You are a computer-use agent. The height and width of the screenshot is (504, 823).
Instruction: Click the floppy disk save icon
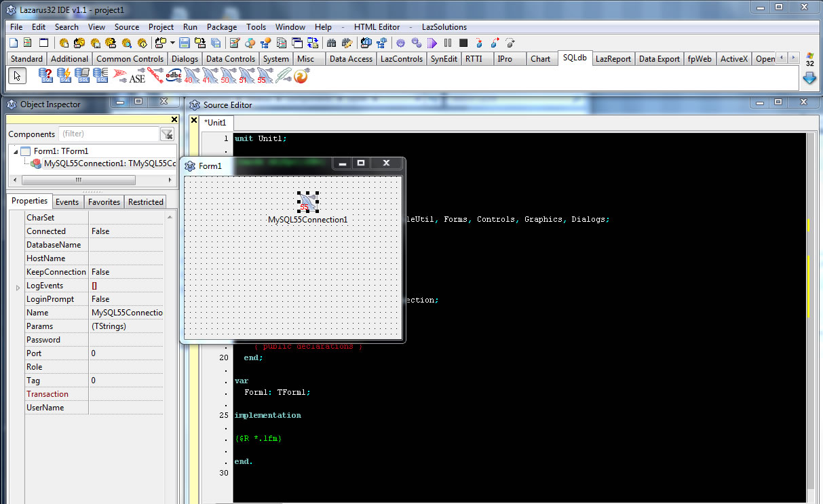click(x=185, y=43)
